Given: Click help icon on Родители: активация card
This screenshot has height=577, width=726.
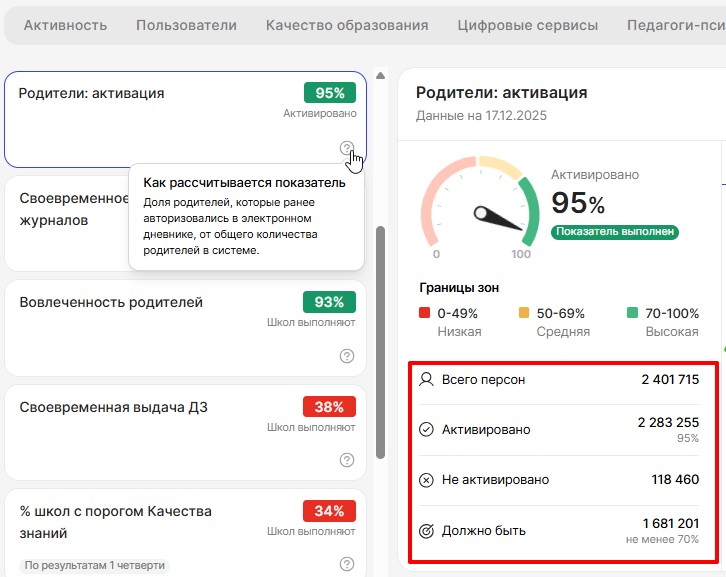Looking at the screenshot, I should 347,149.
